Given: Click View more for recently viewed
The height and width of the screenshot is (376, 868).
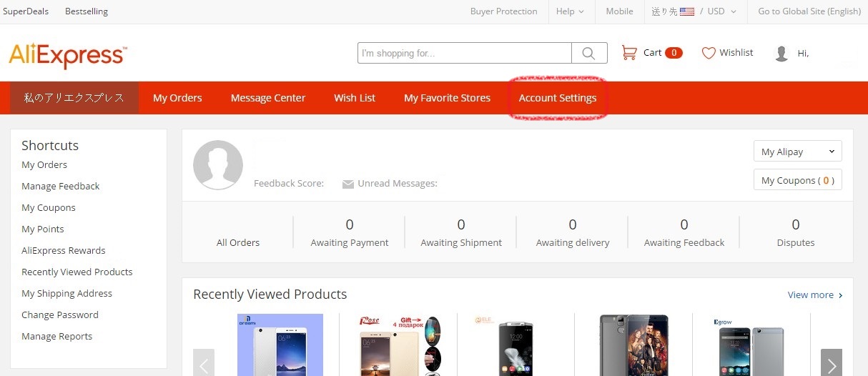Looking at the screenshot, I should tap(815, 295).
